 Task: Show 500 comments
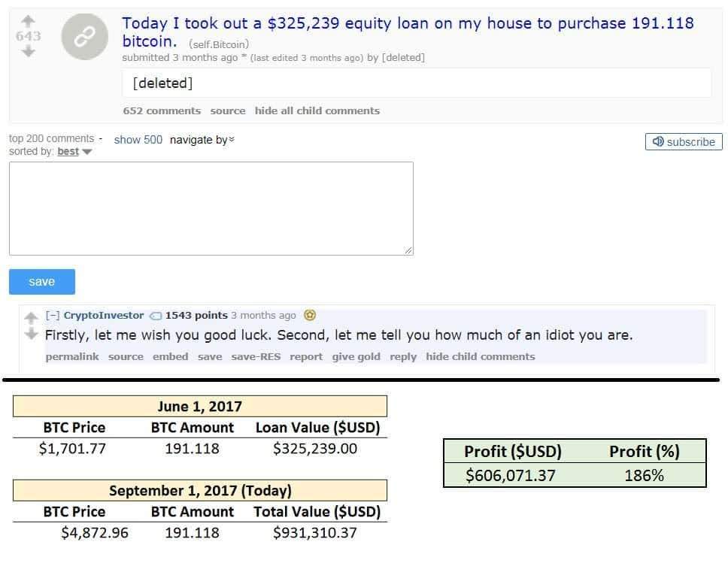[x=138, y=140]
